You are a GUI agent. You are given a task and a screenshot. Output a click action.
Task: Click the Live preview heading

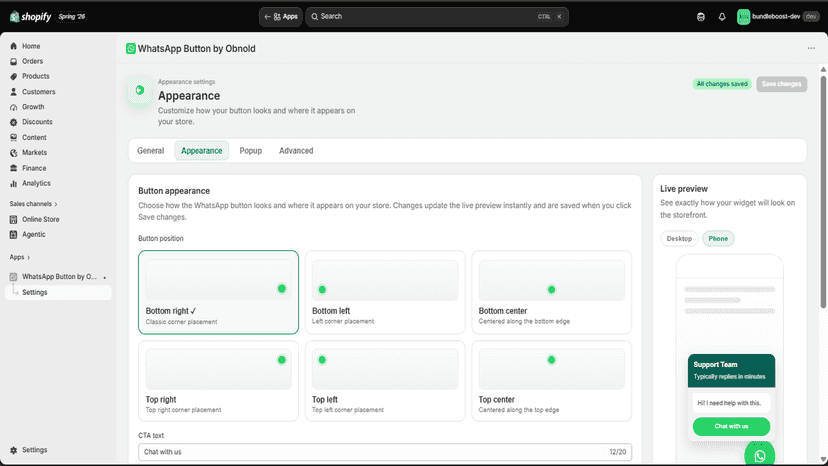click(684, 189)
